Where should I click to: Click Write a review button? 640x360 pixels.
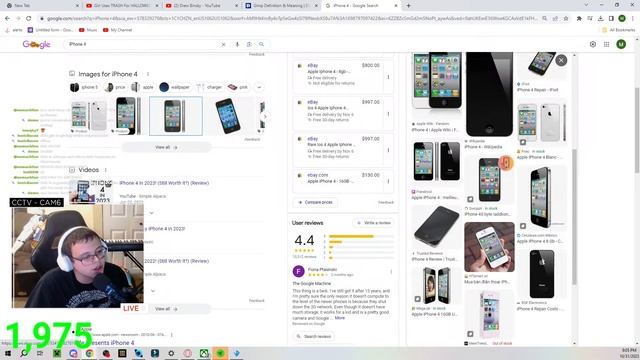374,223
